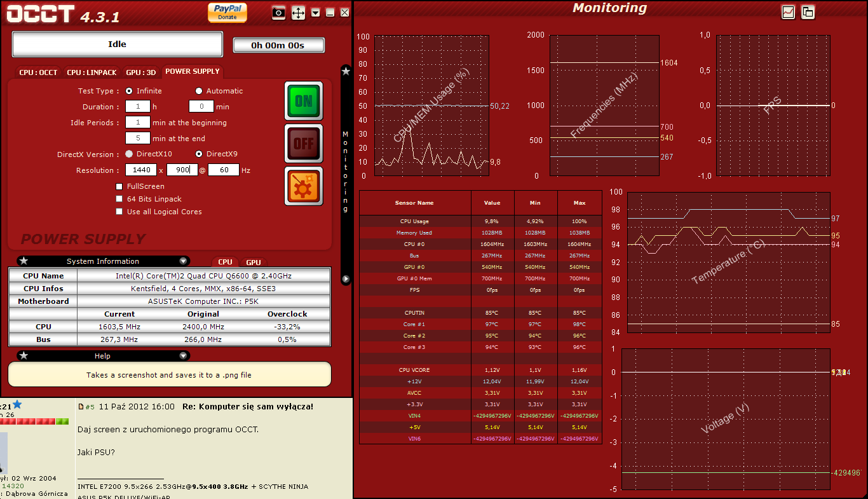Image resolution: width=868 pixels, height=499 pixels.
Task: Click the Frequencies (MHz) graph
Action: point(604,106)
